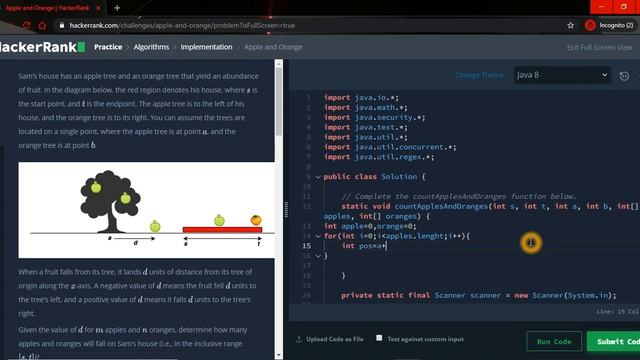Bookmark this page with the star icon

tap(571, 25)
